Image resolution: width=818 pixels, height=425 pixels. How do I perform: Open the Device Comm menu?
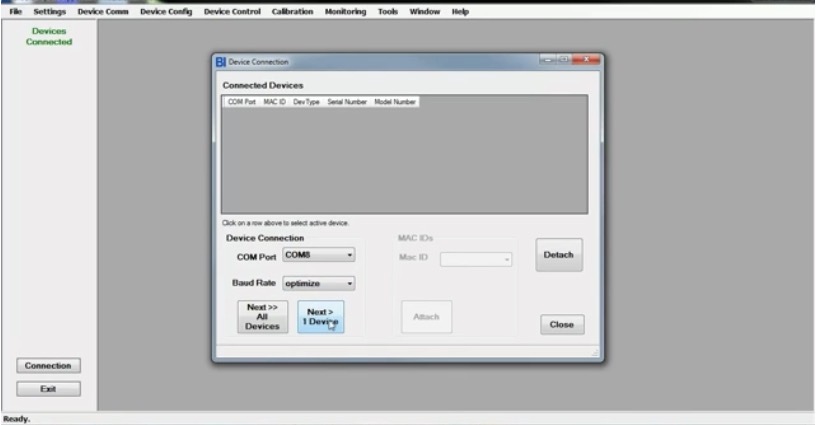click(103, 11)
